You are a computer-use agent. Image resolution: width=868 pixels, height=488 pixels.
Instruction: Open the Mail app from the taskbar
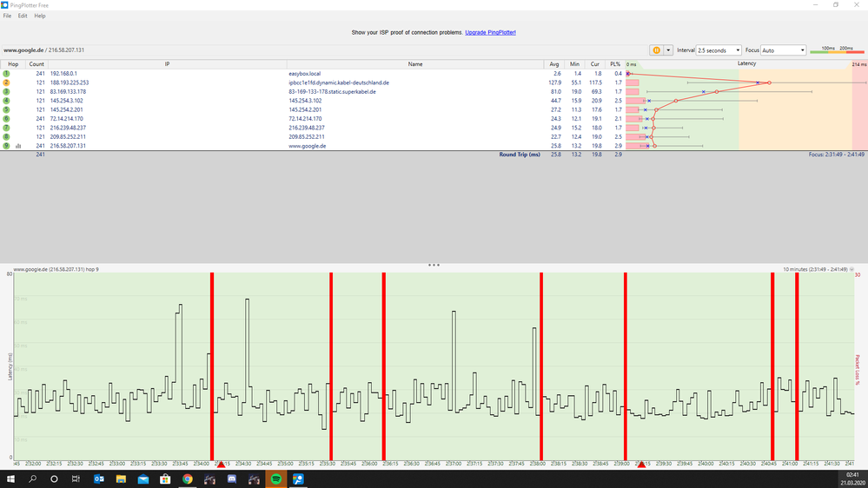click(142, 479)
